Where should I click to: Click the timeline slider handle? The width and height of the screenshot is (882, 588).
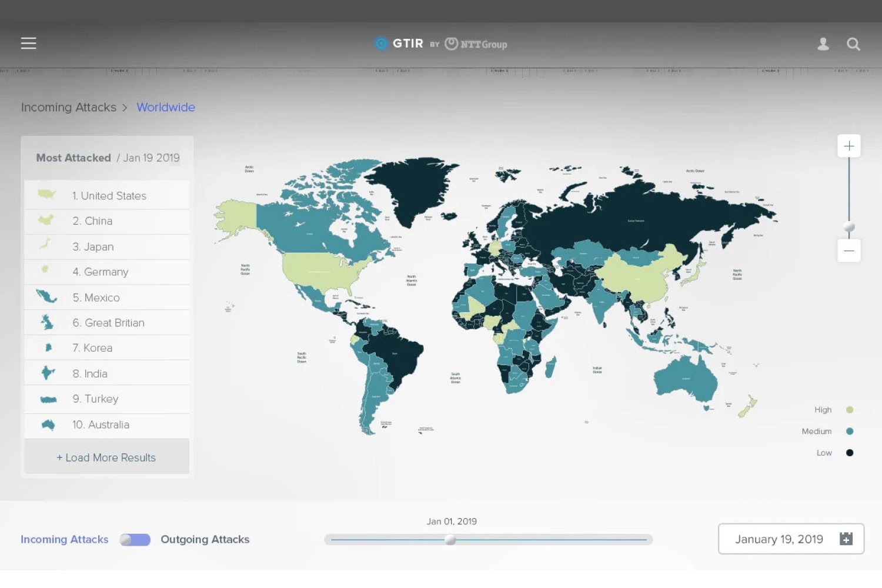tap(451, 539)
